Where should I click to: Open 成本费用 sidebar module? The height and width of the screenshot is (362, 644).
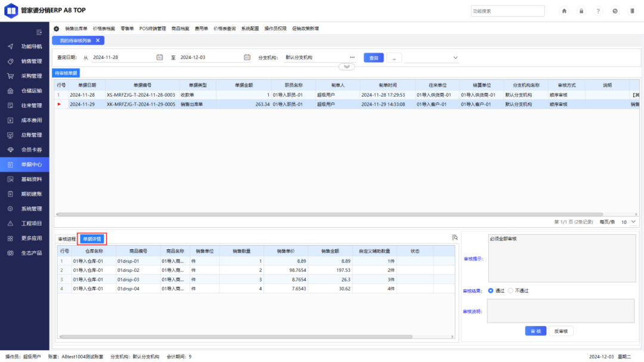click(24, 120)
